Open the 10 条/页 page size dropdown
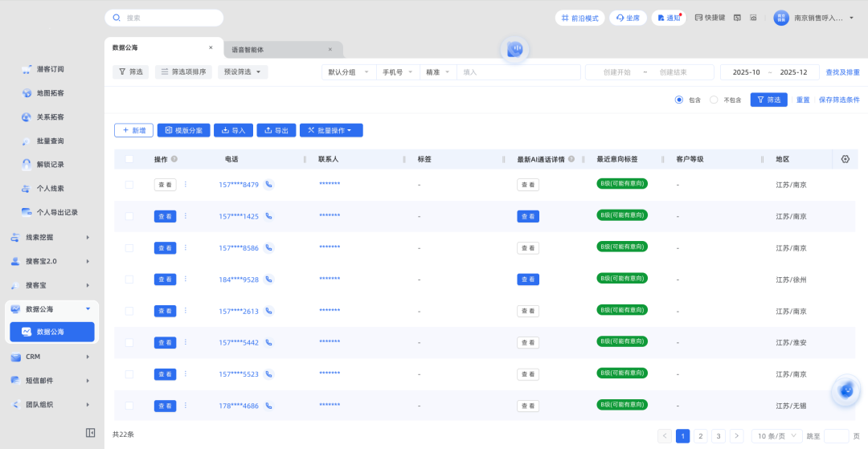This screenshot has height=449, width=868. [x=776, y=436]
